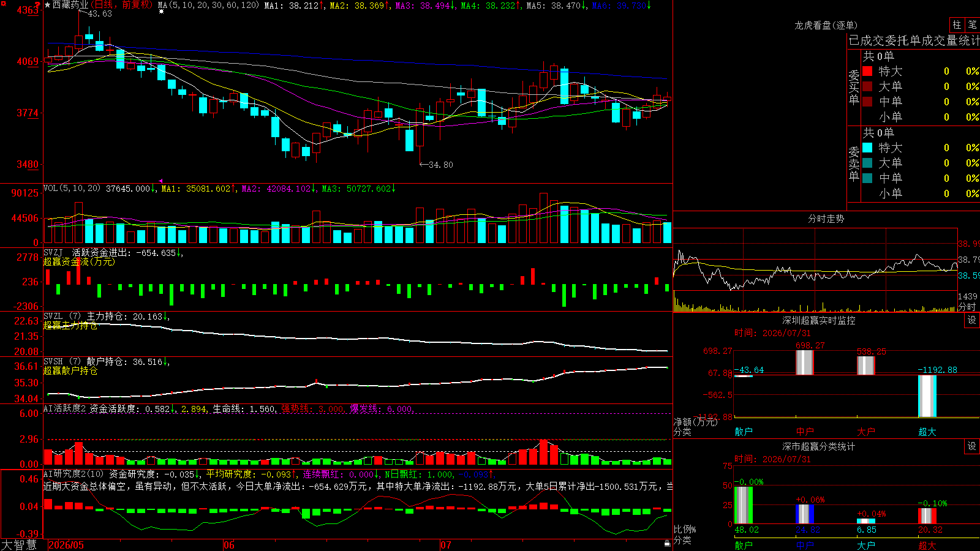Click the MA5: 38.470 value
The image size is (980, 551).
[x=556, y=6]
